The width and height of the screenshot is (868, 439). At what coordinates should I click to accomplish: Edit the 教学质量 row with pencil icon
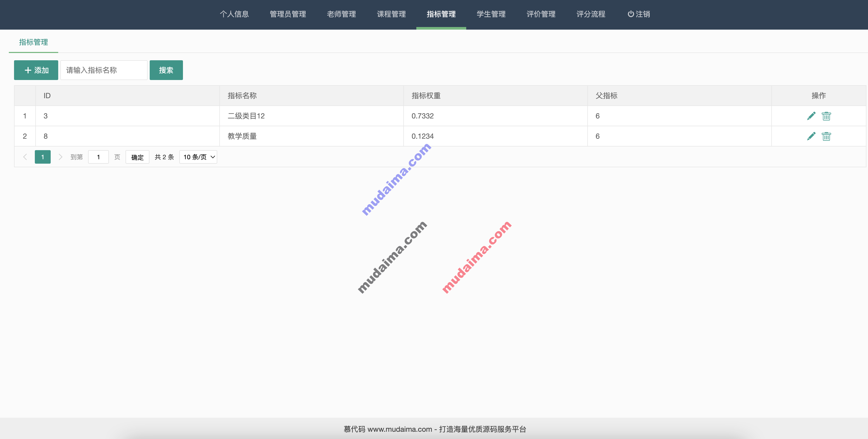pos(811,136)
